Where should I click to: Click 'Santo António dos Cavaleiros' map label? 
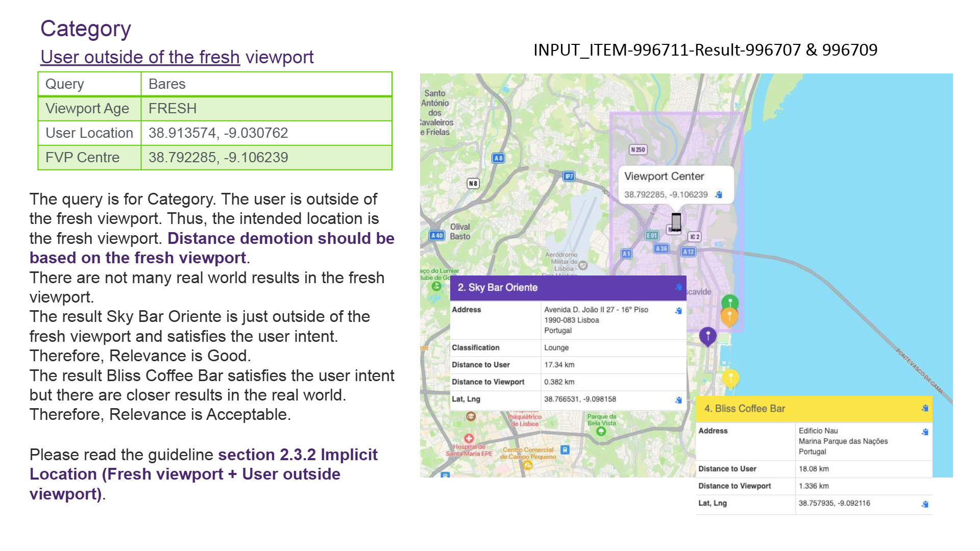(436, 113)
